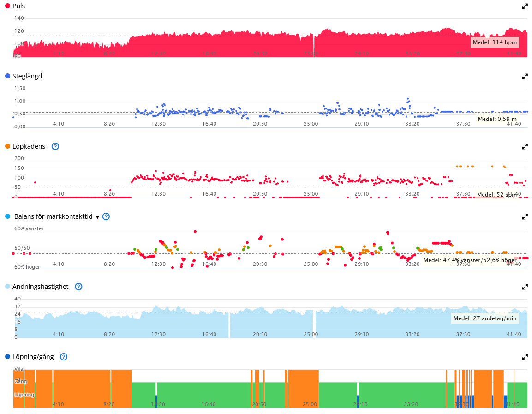
Task: Click the Balans för markkontakttid legend dot
Action: coord(7,216)
